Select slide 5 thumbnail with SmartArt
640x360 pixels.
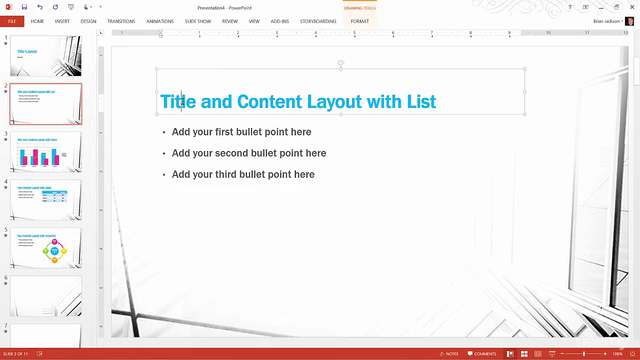pos(46,248)
